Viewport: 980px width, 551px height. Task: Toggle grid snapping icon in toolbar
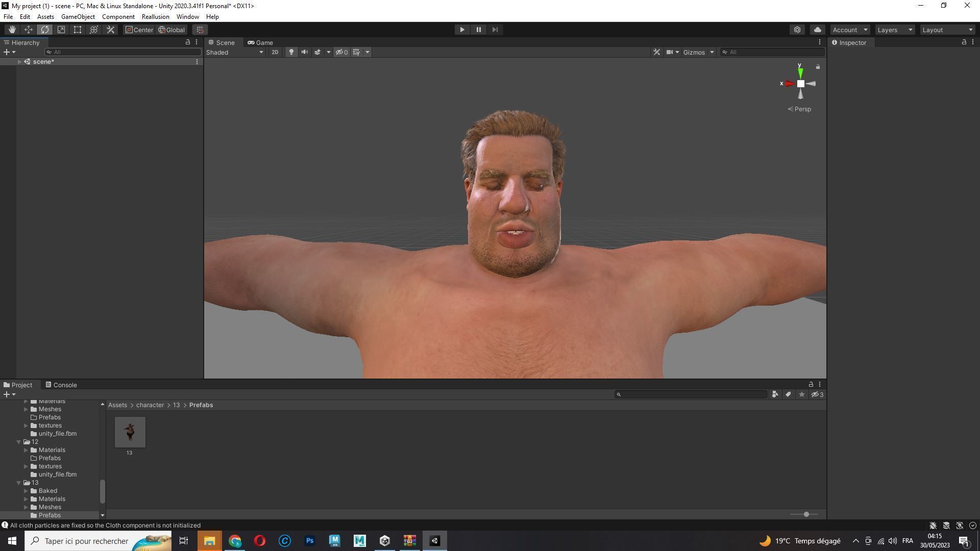[200, 30]
